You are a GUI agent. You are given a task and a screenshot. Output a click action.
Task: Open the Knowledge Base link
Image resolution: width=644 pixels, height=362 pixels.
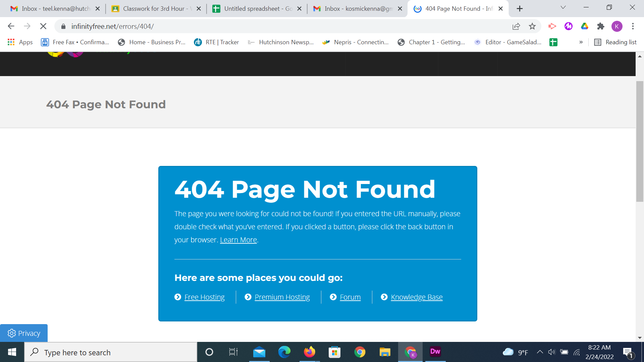click(417, 297)
